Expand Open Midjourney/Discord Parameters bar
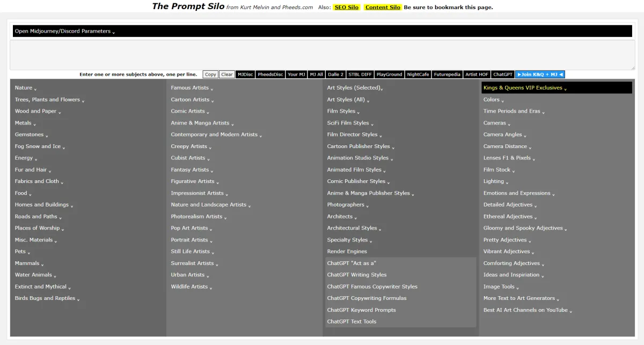The height and width of the screenshot is (345, 644). tap(322, 31)
